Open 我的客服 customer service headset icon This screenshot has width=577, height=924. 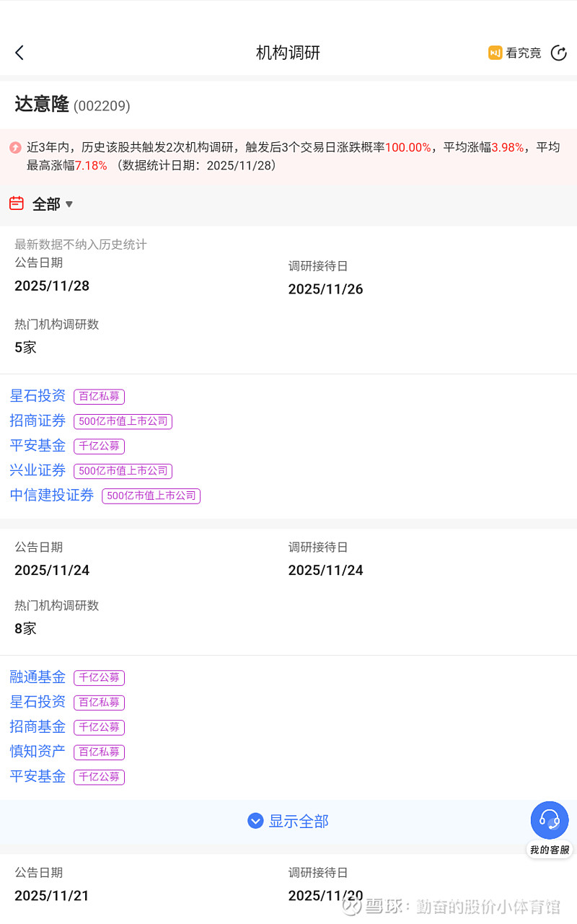click(x=550, y=821)
